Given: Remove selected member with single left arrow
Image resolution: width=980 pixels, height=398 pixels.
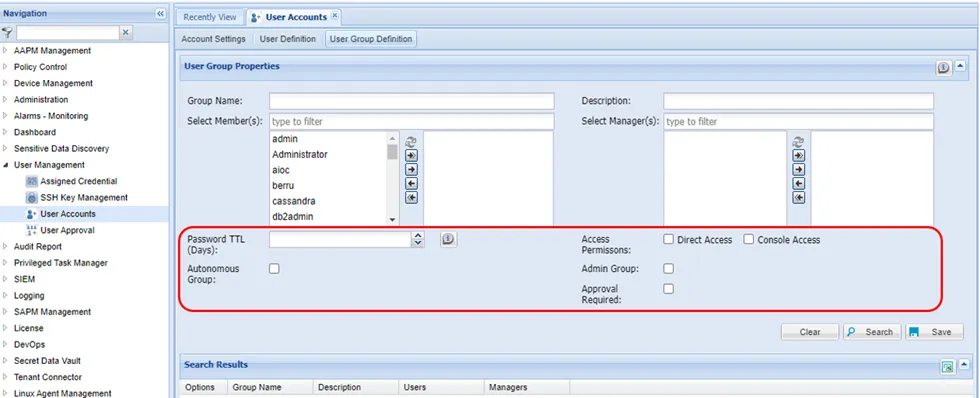Looking at the screenshot, I should point(411,183).
